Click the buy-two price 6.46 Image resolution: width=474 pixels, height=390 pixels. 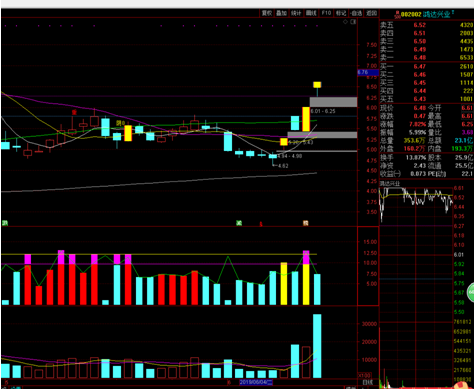420,74
